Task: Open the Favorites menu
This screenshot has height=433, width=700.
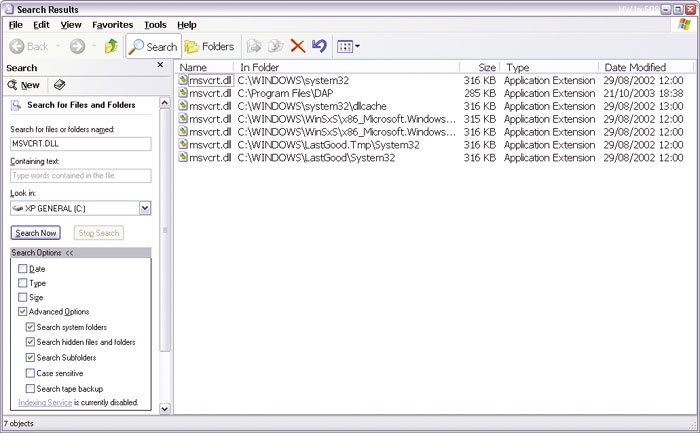Action: coord(112,25)
